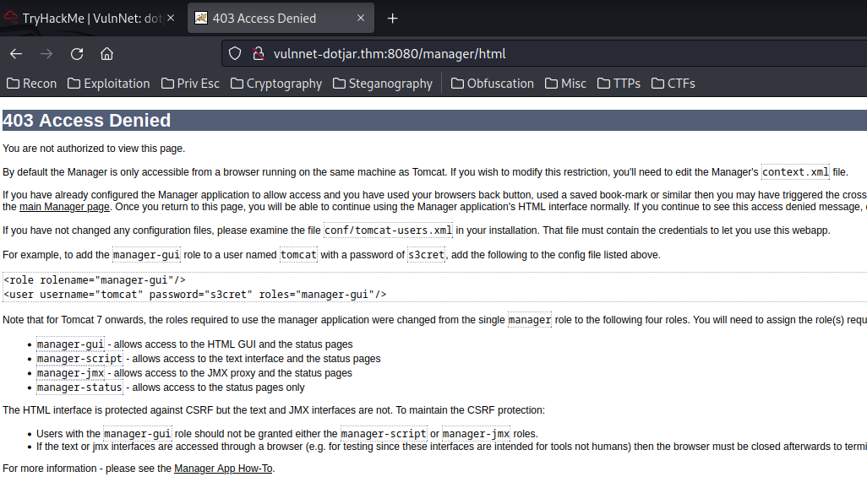Open the Obfuscation bookmarks folder

pos(492,84)
